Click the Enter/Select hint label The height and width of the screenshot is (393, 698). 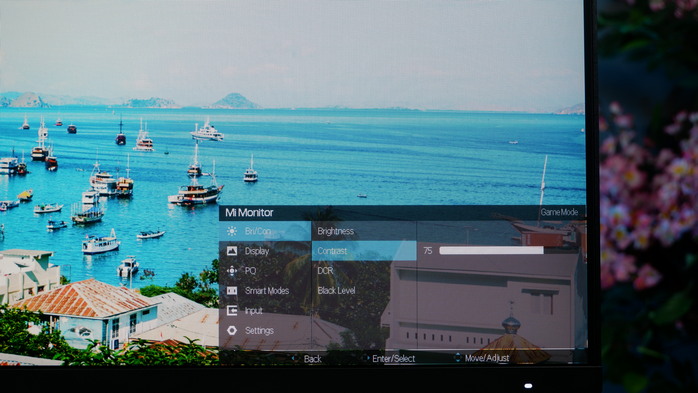(x=394, y=358)
